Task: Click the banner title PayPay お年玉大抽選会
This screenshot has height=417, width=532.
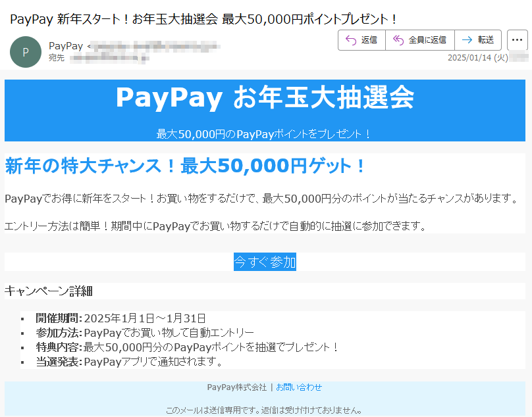Action: (265, 97)
